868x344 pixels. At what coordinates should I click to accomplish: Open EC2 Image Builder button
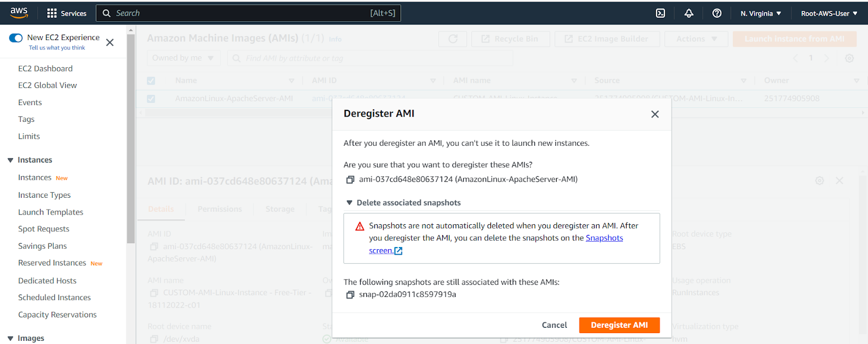tap(607, 39)
